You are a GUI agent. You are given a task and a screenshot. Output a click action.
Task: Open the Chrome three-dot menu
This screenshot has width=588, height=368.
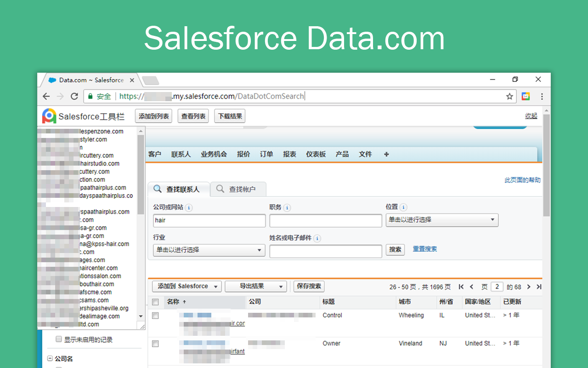point(542,96)
